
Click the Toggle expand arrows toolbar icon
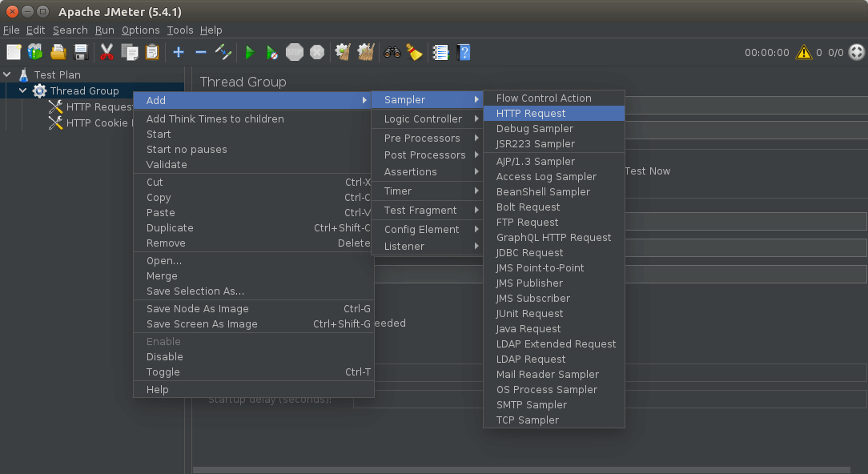coord(223,52)
